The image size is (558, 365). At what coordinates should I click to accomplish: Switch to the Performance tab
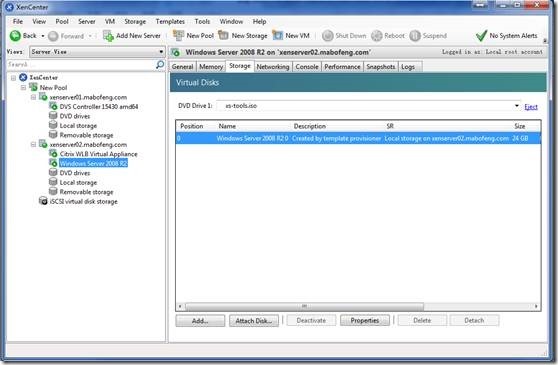click(x=342, y=67)
